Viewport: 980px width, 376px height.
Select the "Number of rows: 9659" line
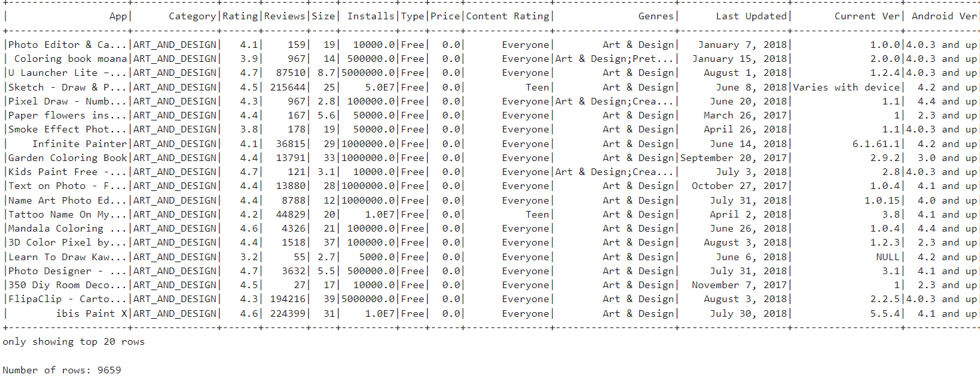point(62,370)
